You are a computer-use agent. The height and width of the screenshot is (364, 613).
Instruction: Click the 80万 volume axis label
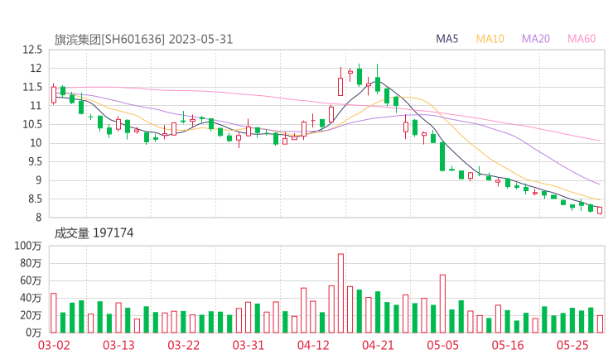[31, 263]
